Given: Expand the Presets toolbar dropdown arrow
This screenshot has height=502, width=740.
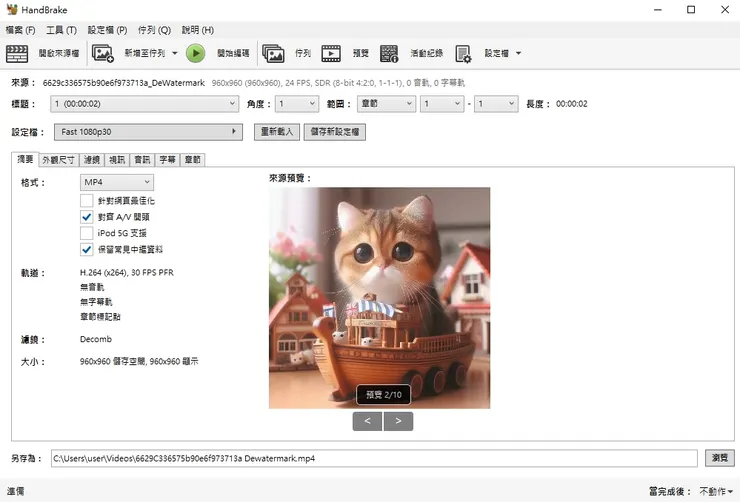Looking at the screenshot, I should (518, 53).
